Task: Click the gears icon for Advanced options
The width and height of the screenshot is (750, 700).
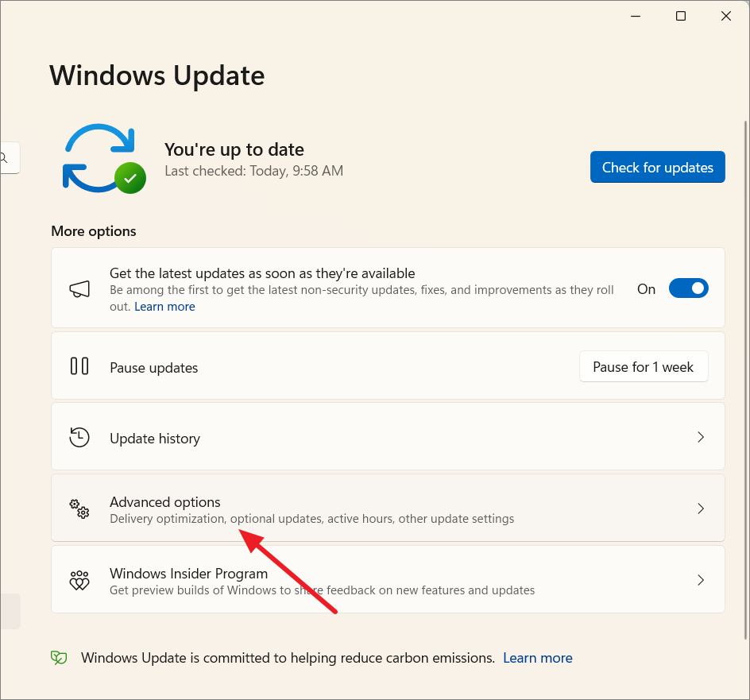Action: coord(79,509)
